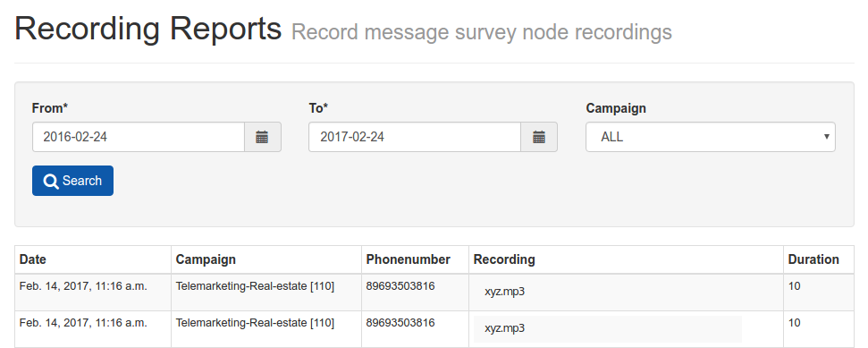
Task: Click the Recording Reports page heading
Action: point(147,29)
